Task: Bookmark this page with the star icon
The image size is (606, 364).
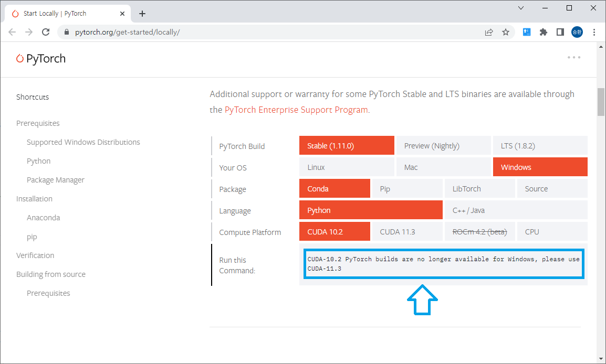Action: pyautogui.click(x=506, y=32)
